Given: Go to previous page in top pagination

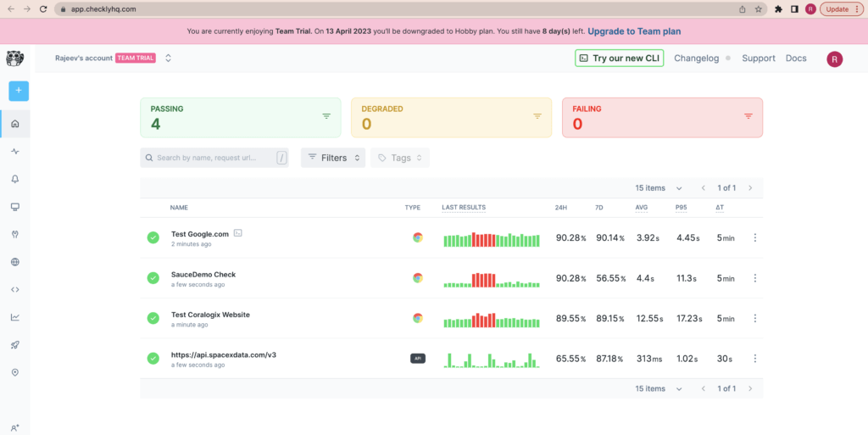Looking at the screenshot, I should 703,188.
